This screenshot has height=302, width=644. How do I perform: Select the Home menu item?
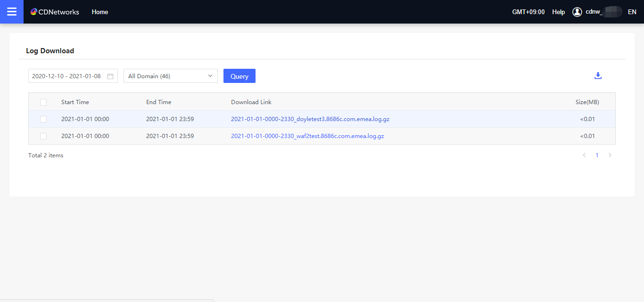coord(99,11)
